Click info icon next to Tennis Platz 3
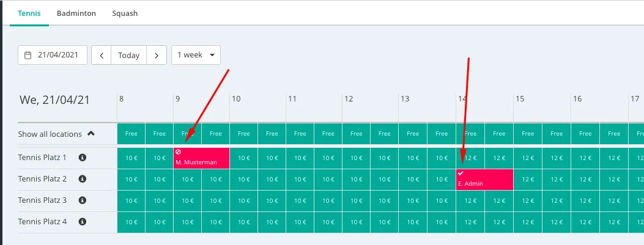Viewport: 644px width, 245px height. (x=83, y=200)
